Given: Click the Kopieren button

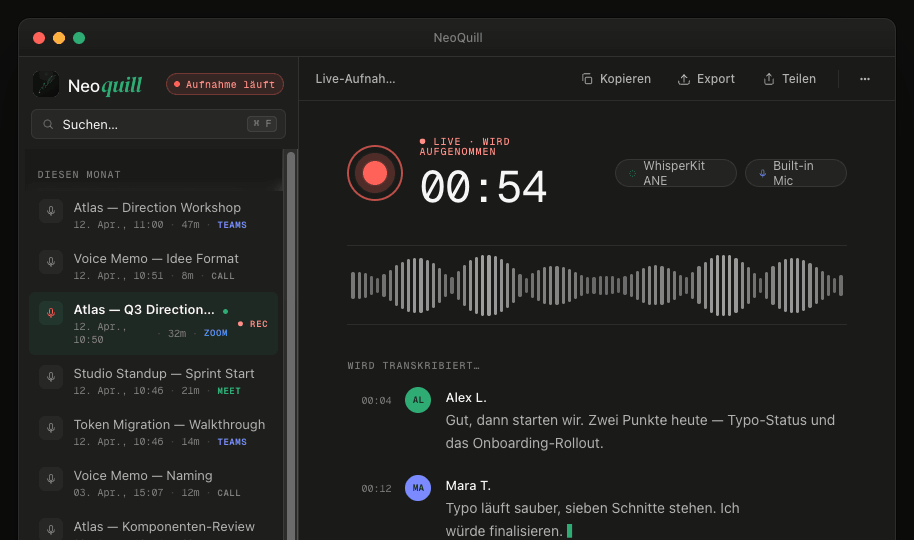Looking at the screenshot, I should (616, 79).
